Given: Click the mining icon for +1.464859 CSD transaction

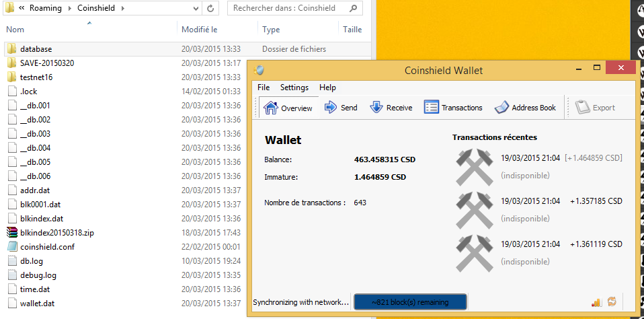Looking at the screenshot, I should coord(475,168).
